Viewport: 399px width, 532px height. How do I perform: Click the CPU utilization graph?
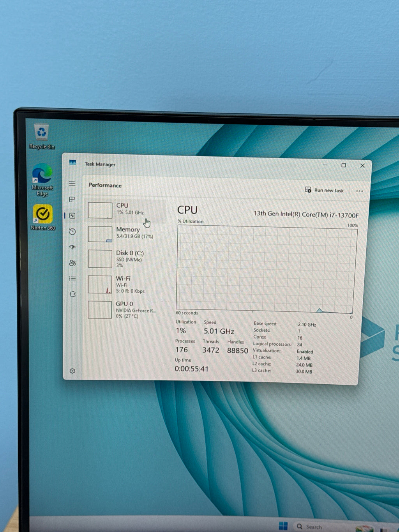(x=266, y=269)
